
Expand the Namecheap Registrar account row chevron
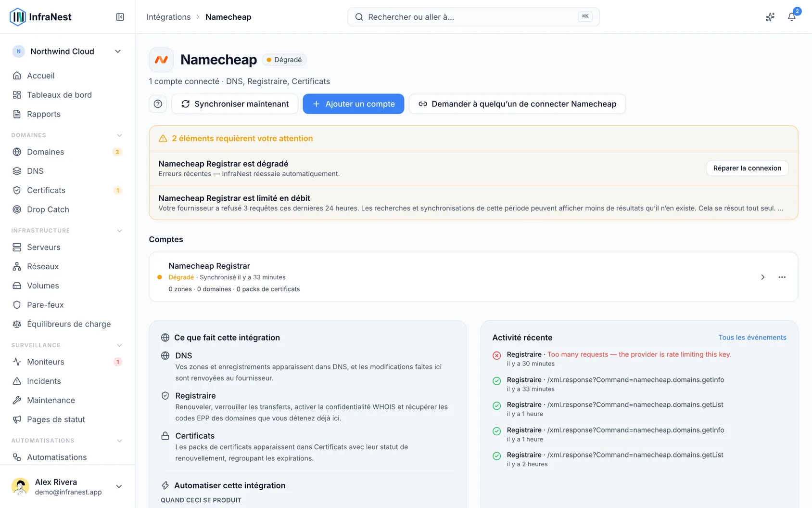pyautogui.click(x=762, y=277)
